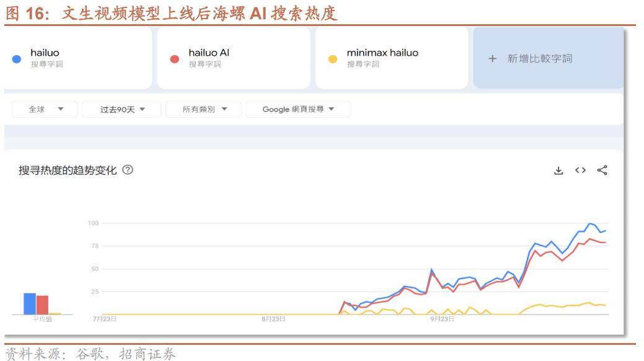Click the 25 y-axis label
Screen dimensions: 644x361
tap(95, 292)
